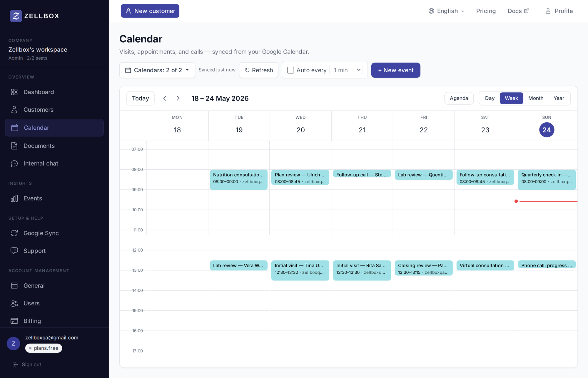Open Documents file icon
588x378 pixels.
[x=14, y=146]
